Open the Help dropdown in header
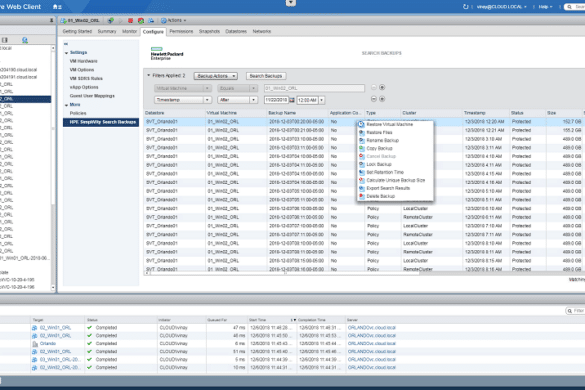 545,7
